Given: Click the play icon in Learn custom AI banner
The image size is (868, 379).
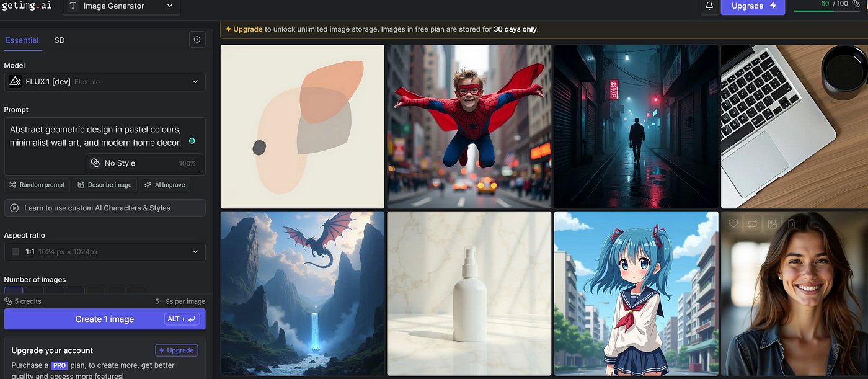Looking at the screenshot, I should coord(15,208).
